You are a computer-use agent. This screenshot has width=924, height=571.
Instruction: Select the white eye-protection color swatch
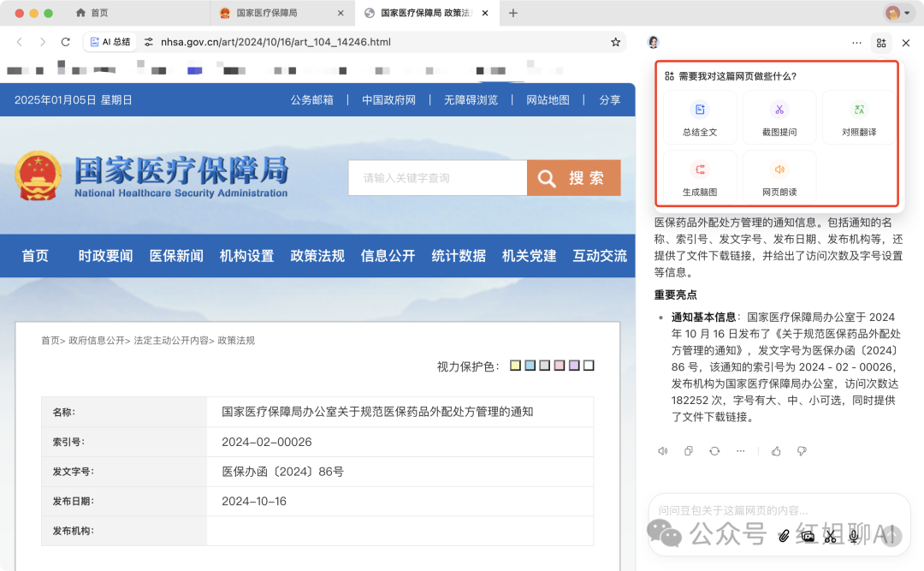tap(589, 366)
